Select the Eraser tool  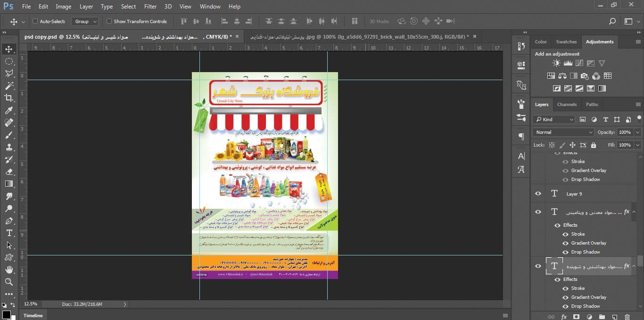(9, 172)
